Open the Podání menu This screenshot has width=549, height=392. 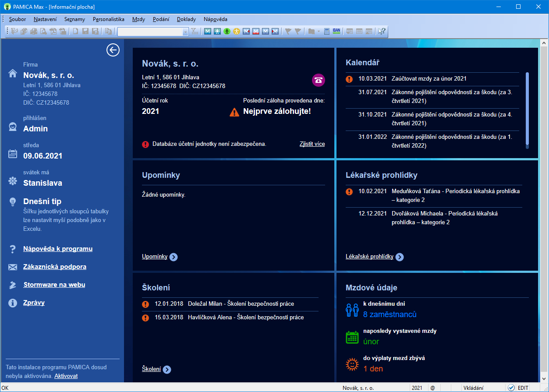coord(161,19)
